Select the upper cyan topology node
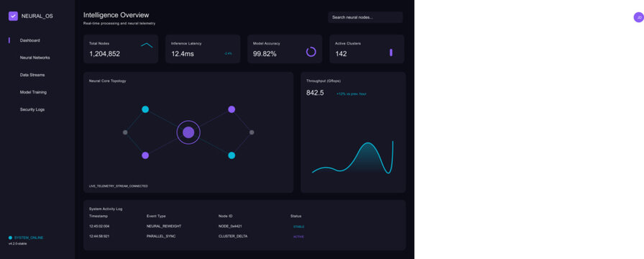The image size is (644, 259). click(x=145, y=109)
